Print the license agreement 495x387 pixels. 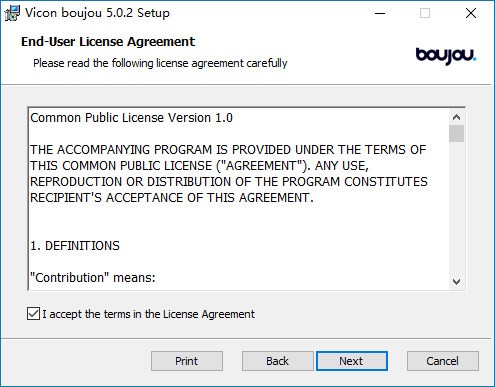(x=187, y=361)
